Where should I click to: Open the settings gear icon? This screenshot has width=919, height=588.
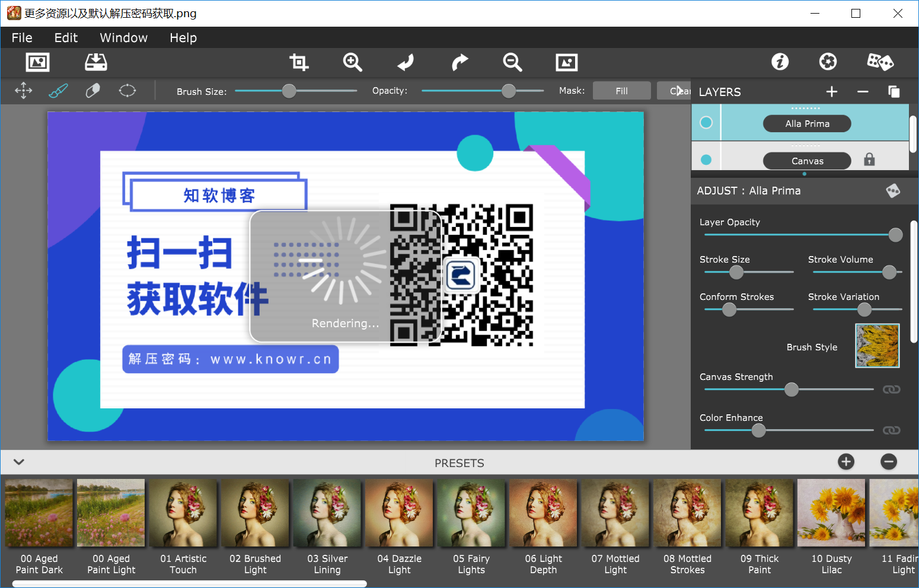coord(828,62)
